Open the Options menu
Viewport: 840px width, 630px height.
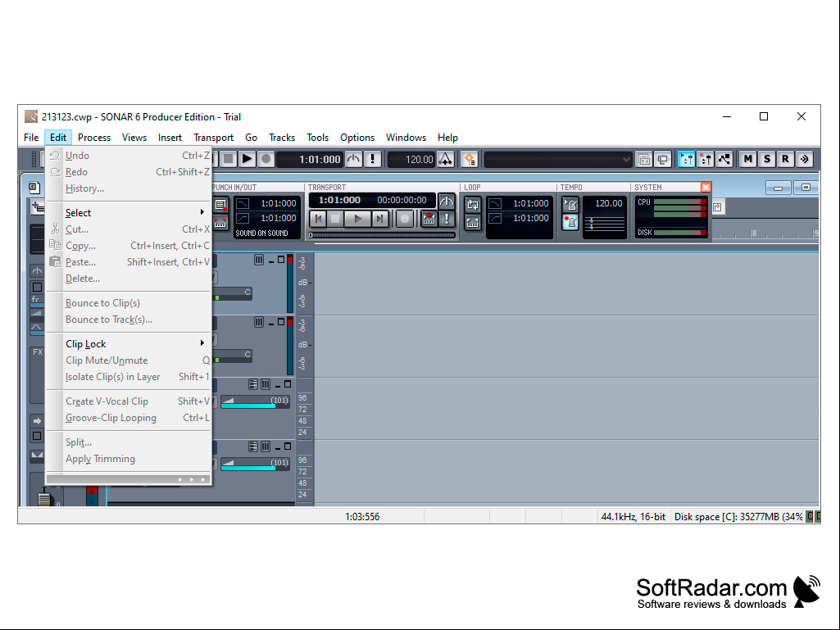click(357, 138)
